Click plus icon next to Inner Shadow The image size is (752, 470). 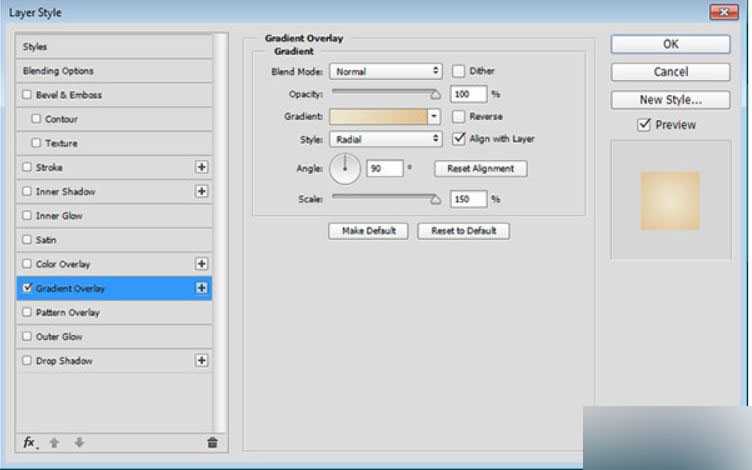[201, 191]
